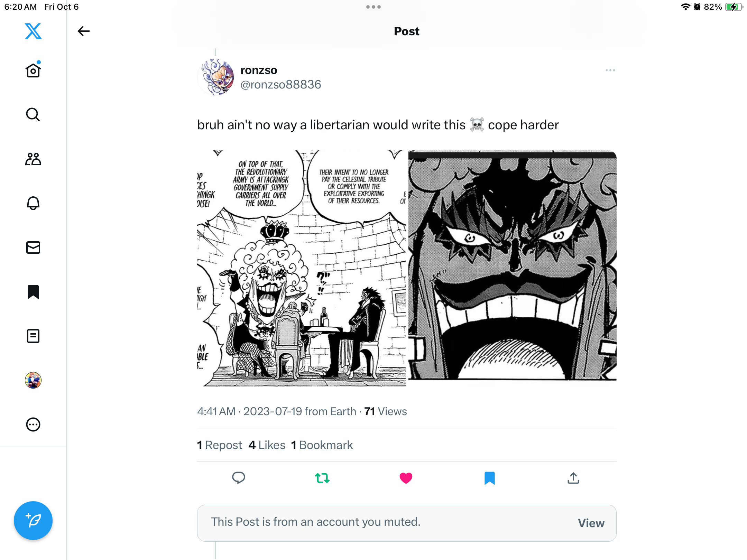747x560 pixels.
Task: Open the Search magnifier icon
Action: tap(33, 114)
